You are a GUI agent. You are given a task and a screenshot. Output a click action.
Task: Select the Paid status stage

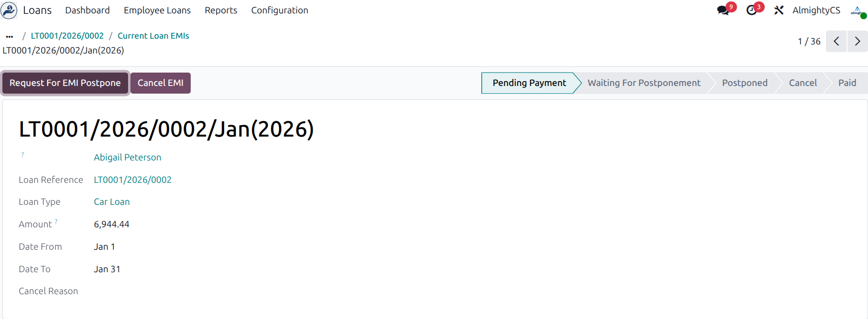pos(847,83)
